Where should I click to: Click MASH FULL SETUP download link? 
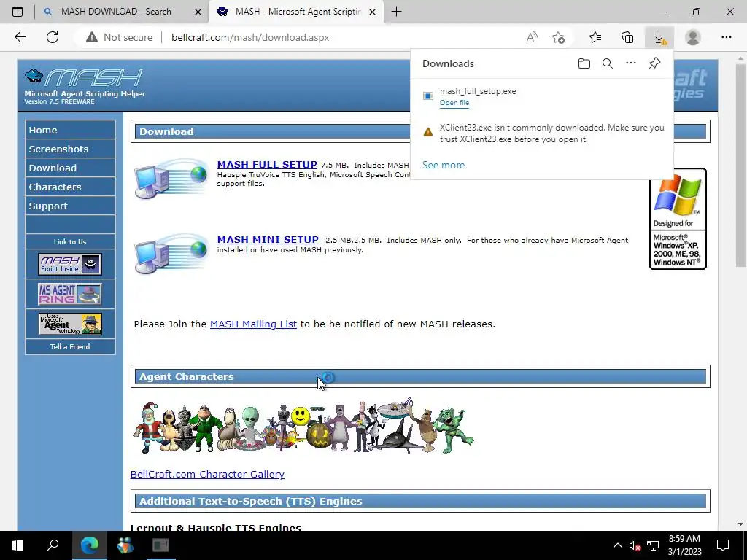[267, 164]
